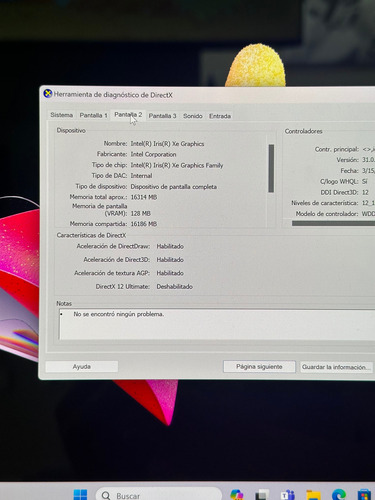This screenshot has width=375, height=500.
Task: Open Task View on the taskbar
Action: [x=262, y=495]
